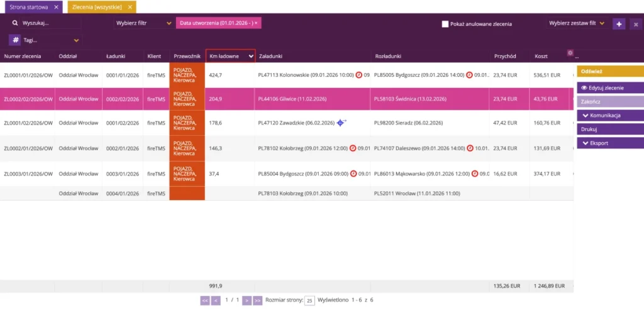This screenshot has width=644, height=310.
Task: Go to the last page arrow
Action: (257, 301)
